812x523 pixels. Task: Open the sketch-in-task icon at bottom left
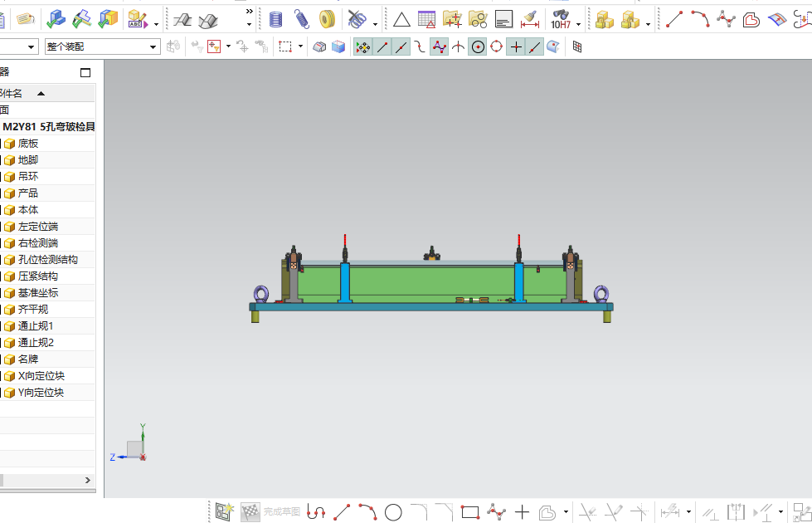[x=224, y=512]
